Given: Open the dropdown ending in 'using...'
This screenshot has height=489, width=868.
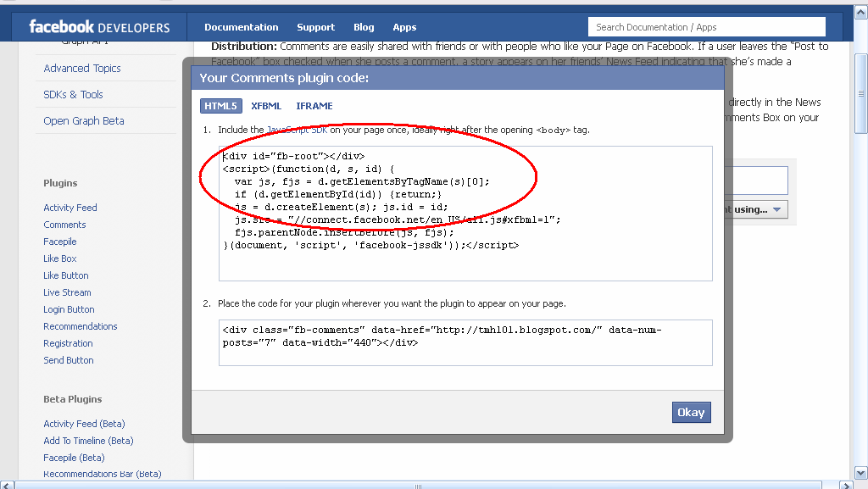Looking at the screenshot, I should (x=755, y=209).
